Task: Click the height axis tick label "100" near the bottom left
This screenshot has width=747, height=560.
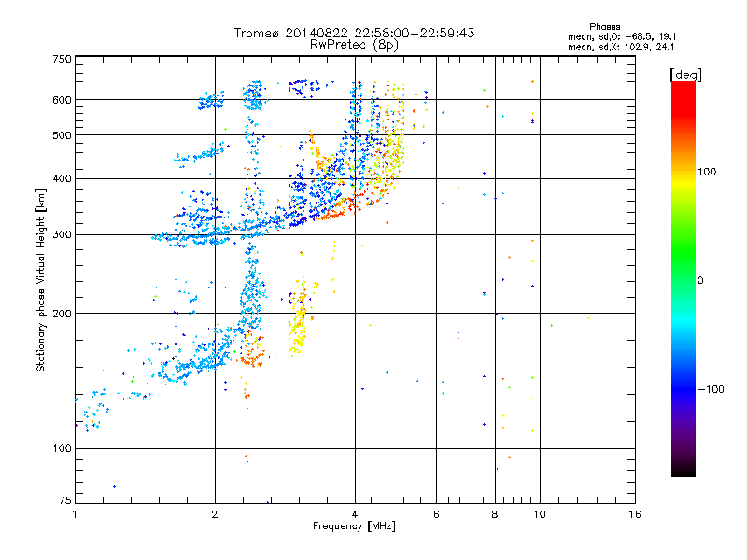Action: pyautogui.click(x=62, y=448)
